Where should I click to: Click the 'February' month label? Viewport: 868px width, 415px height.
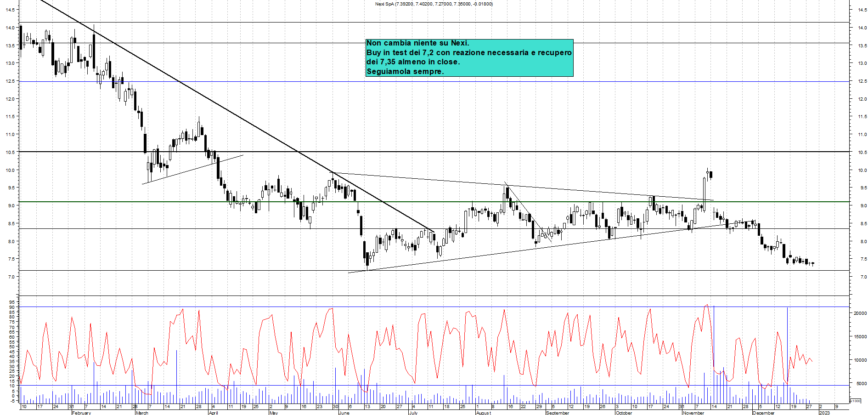click(81, 413)
